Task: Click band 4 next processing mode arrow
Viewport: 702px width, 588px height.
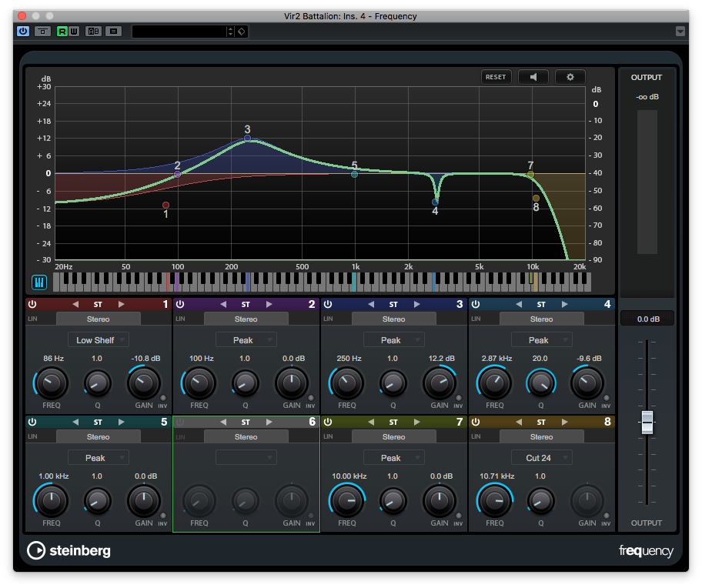Action: (564, 304)
